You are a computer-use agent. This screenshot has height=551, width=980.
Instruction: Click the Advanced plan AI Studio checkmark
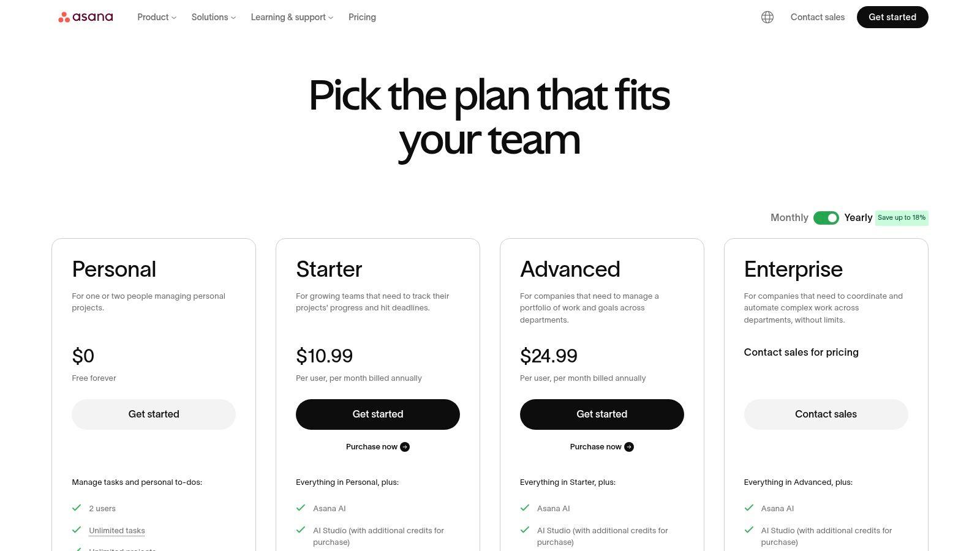tap(525, 530)
